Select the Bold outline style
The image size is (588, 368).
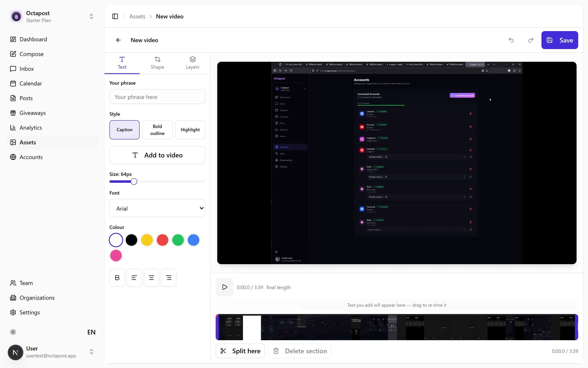click(157, 130)
